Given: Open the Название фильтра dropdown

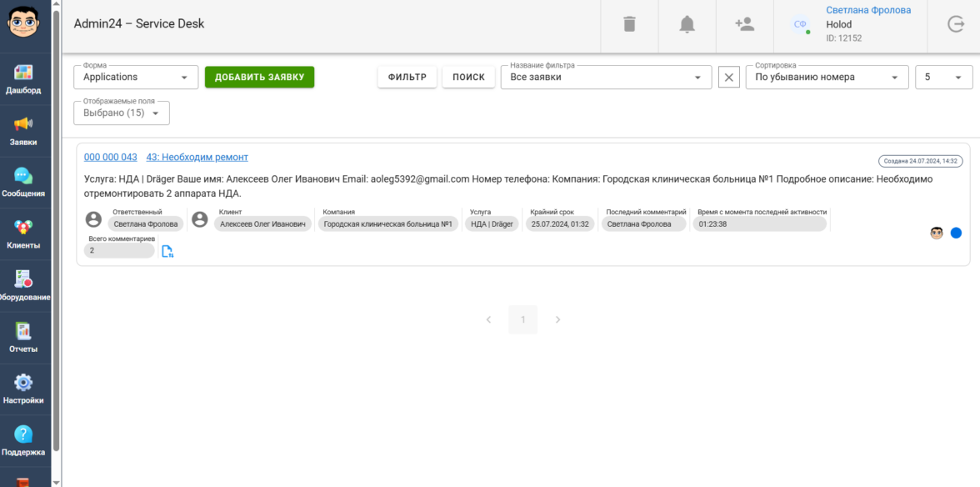Looking at the screenshot, I should 605,78.
